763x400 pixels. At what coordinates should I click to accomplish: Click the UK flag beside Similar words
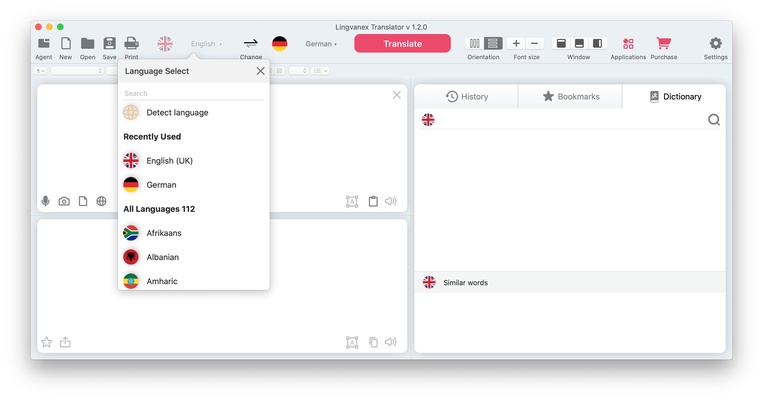pyautogui.click(x=429, y=282)
